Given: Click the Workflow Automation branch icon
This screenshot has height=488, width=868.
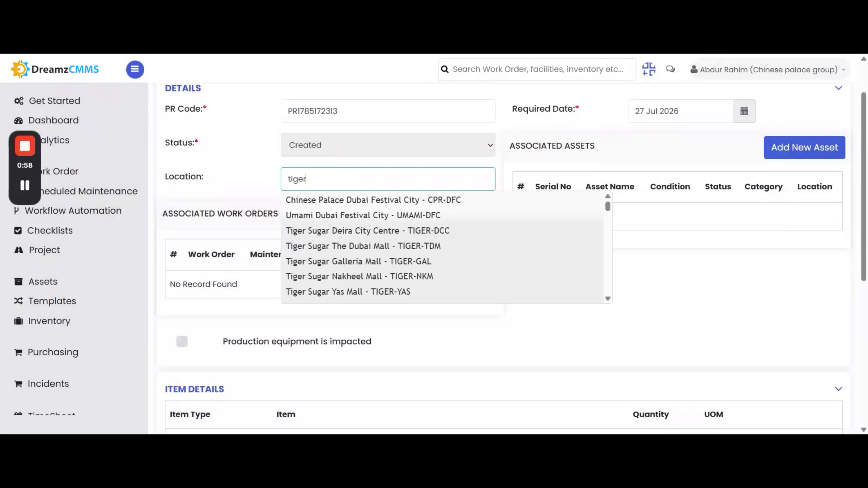Looking at the screenshot, I should (16, 211).
